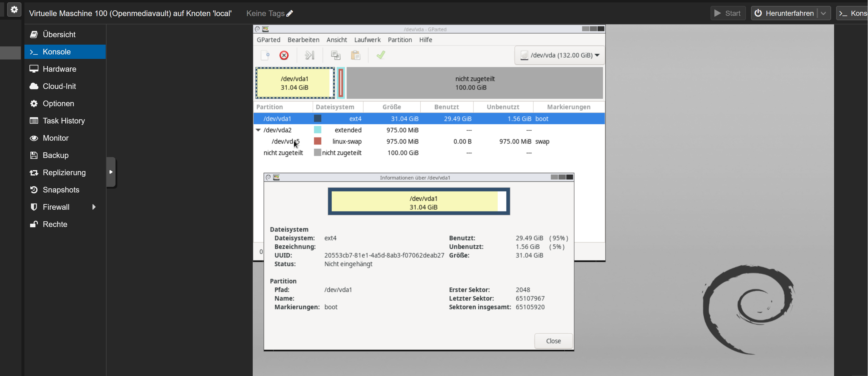Image resolution: width=868 pixels, height=376 pixels.
Task: Select the unallocated 100.00 GiB graphic block
Action: [x=474, y=83]
